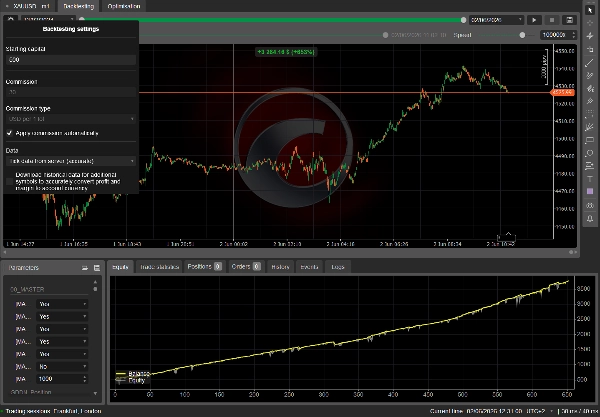600x417 pixels.
Task: Open the purple drawing color swatch
Action: coord(590,191)
